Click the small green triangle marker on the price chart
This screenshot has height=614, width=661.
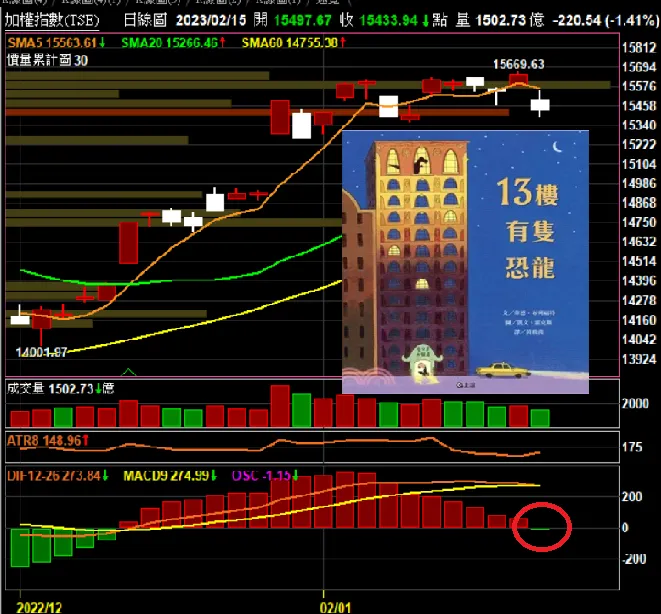click(x=129, y=372)
